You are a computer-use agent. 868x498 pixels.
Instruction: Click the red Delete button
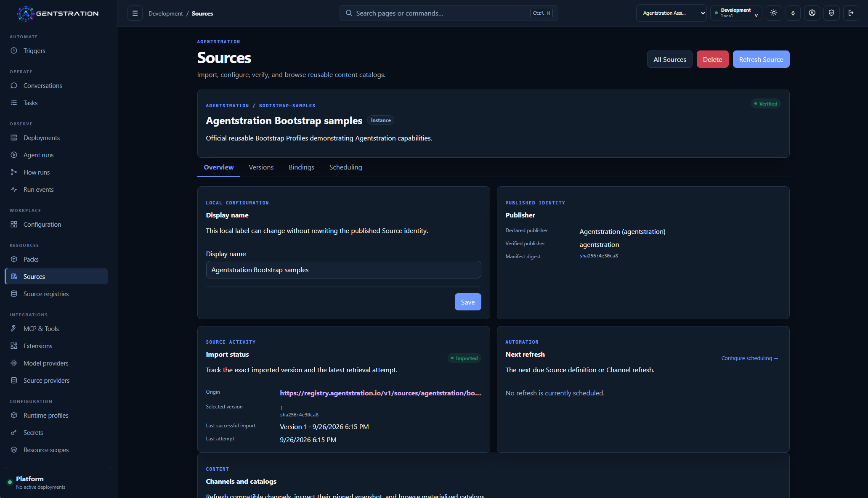(712, 59)
